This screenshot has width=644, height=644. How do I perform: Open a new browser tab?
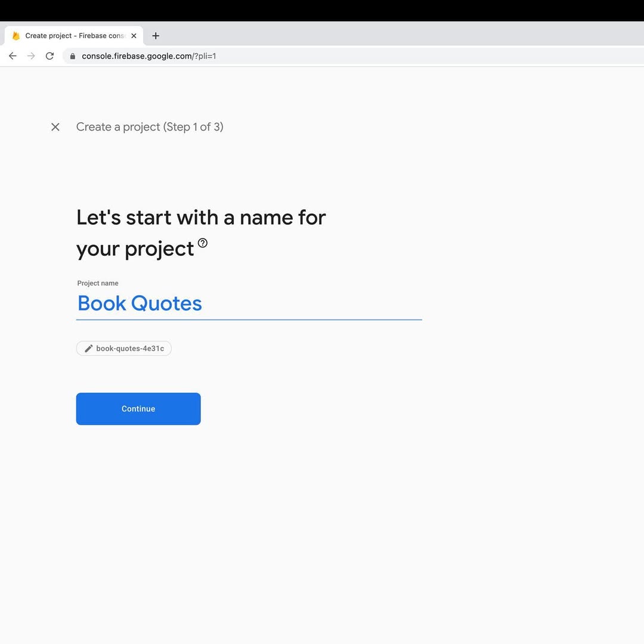(x=156, y=36)
